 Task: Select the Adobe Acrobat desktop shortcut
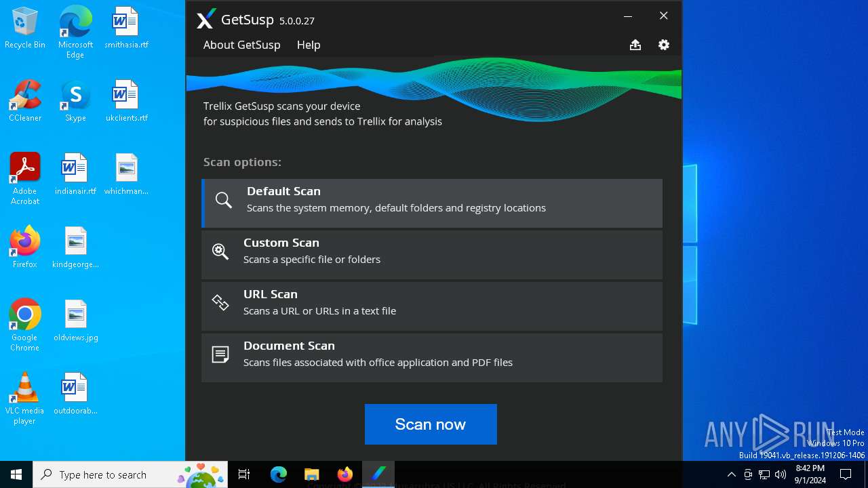tap(25, 179)
